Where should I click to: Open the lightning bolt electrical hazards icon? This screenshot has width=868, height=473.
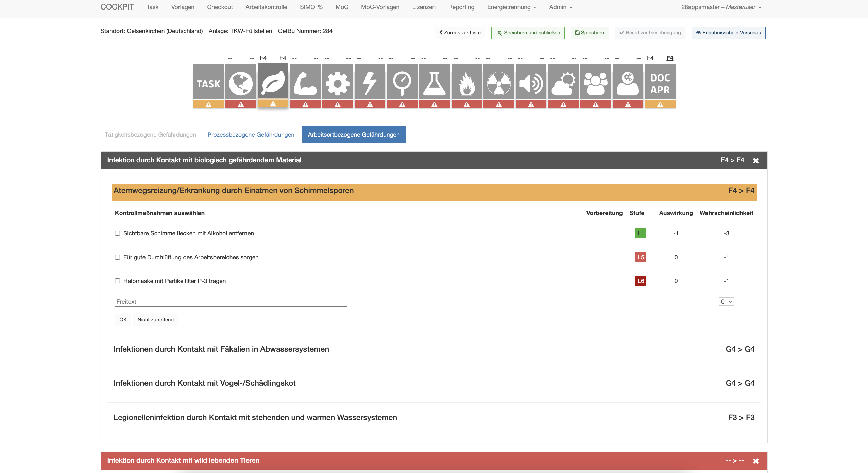point(370,83)
